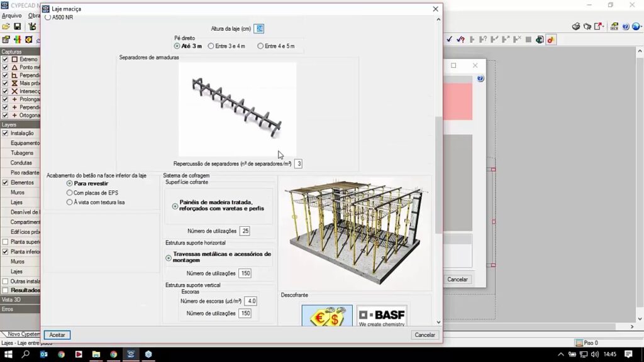Open the Arquivo menu
This screenshot has width=644, height=362.
(x=11, y=16)
